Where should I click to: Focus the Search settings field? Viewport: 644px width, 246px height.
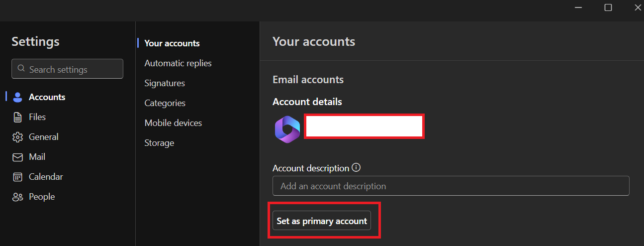tap(67, 69)
